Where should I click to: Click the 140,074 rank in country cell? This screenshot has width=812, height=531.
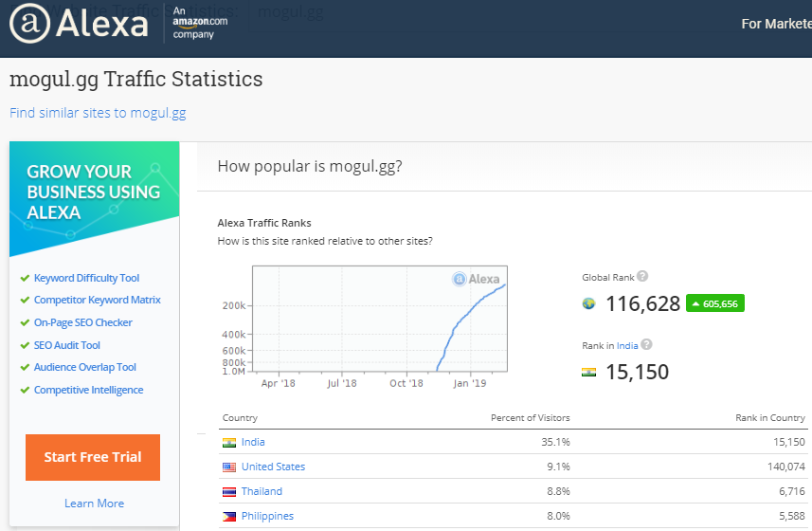786,467
